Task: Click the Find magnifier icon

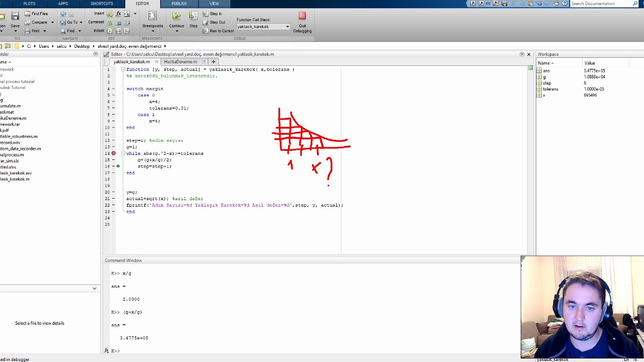Action: [x=63, y=31]
